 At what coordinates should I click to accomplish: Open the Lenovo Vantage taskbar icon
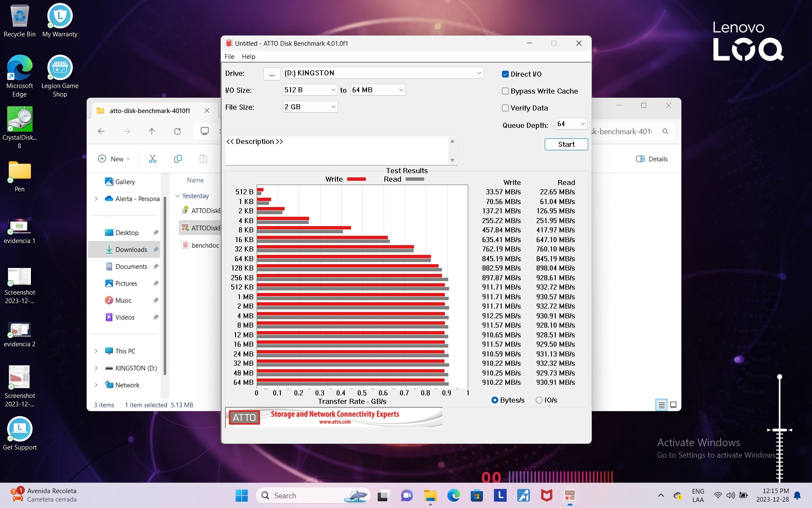click(500, 495)
